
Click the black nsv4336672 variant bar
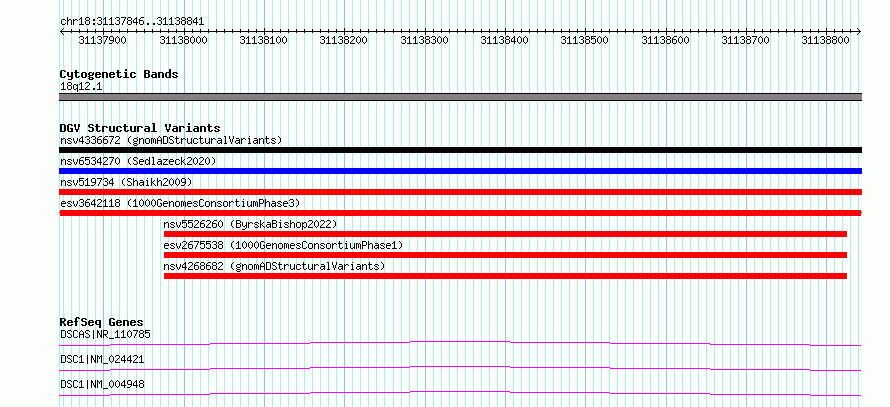point(460,150)
